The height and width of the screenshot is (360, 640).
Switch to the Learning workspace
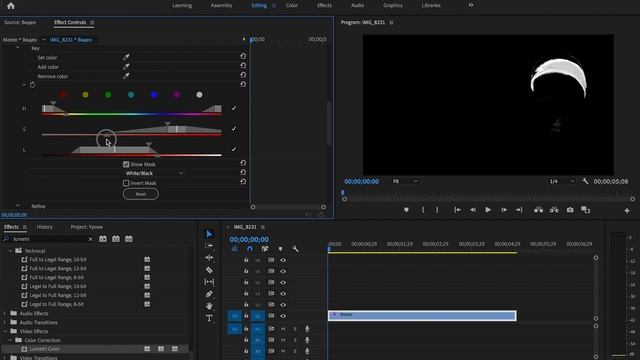pos(182,5)
